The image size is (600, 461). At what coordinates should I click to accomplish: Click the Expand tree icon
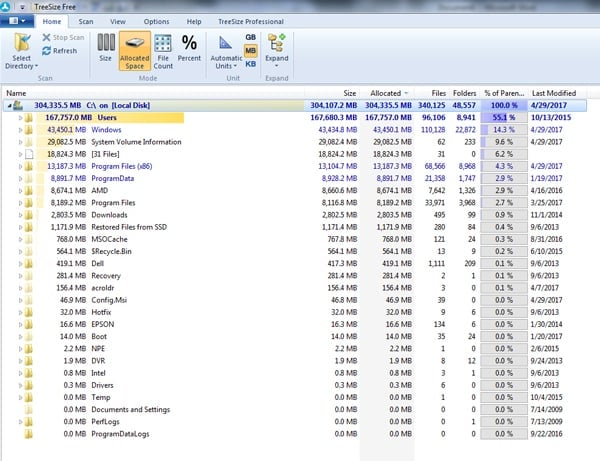click(276, 42)
